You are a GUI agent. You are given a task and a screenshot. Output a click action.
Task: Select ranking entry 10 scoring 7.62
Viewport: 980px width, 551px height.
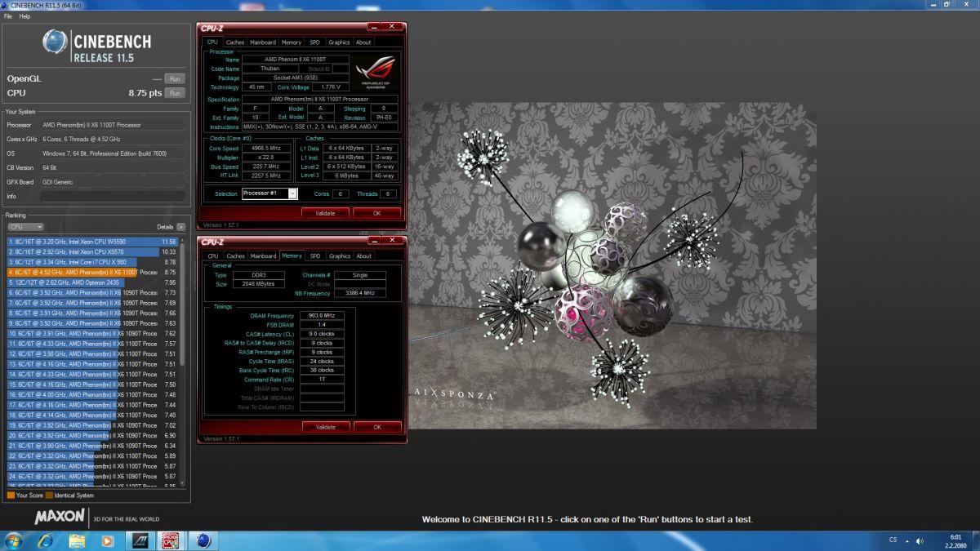tap(92, 334)
